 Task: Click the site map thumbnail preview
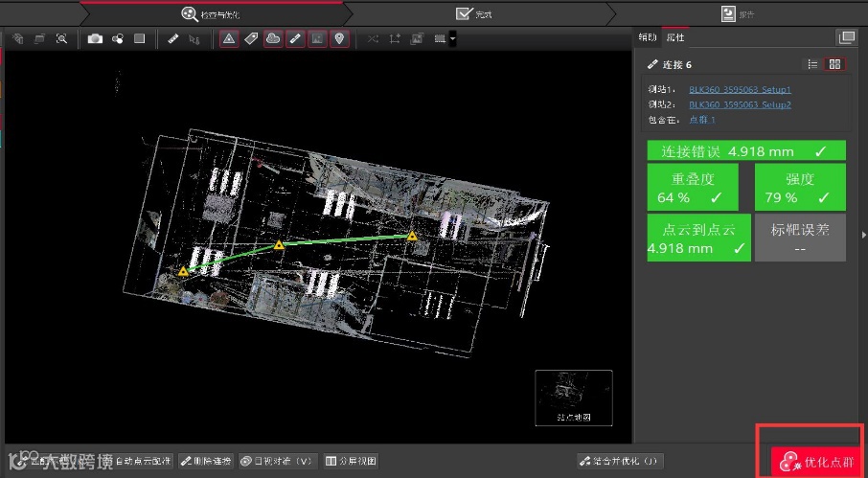[573, 398]
